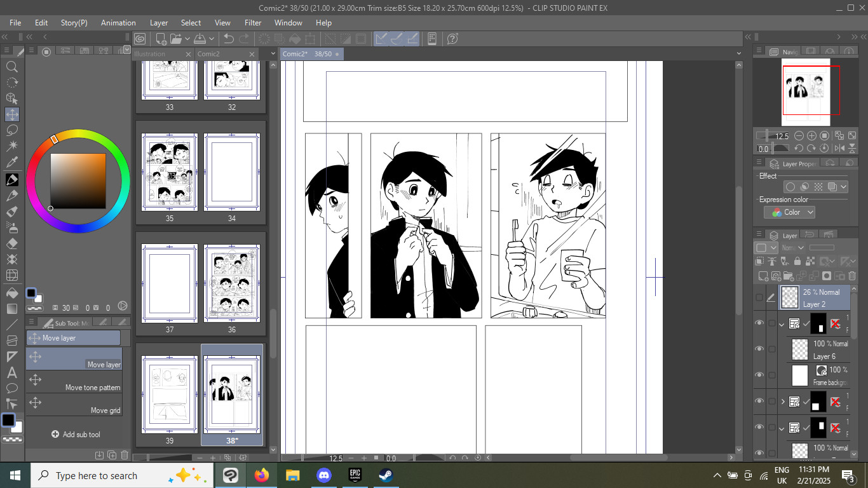Expand the collapsed second frame folder
868x488 pixels.
pos(782,401)
